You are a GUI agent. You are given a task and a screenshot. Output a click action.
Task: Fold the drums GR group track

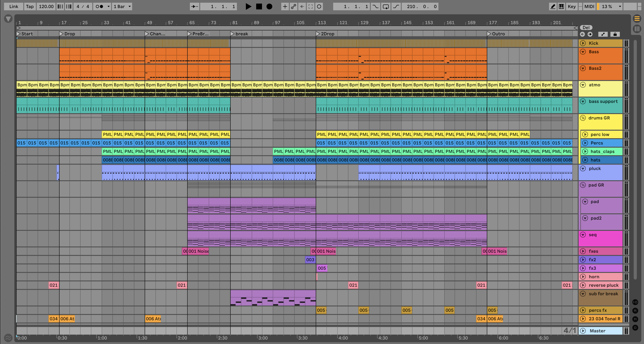coord(583,118)
